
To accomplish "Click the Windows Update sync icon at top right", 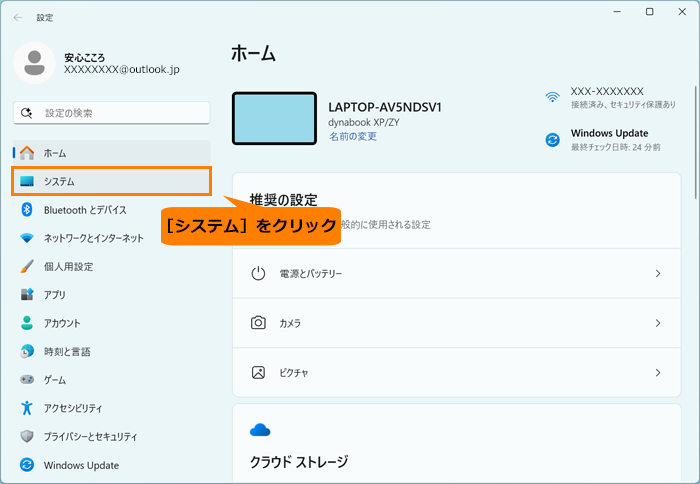I will tap(552, 140).
